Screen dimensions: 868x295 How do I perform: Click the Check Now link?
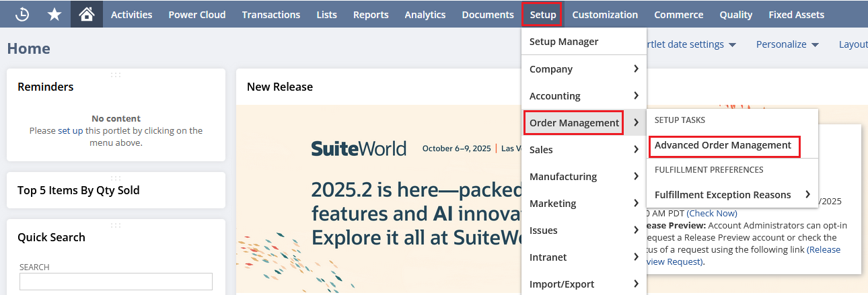click(x=712, y=213)
